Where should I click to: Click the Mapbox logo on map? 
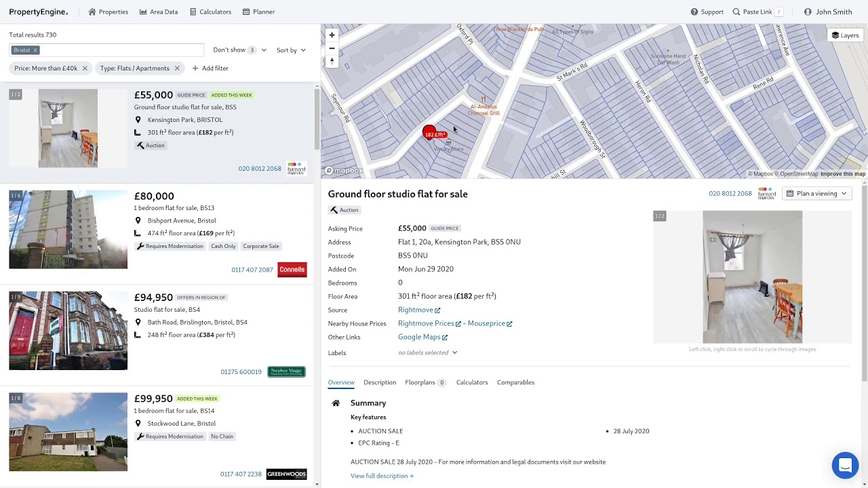(344, 171)
